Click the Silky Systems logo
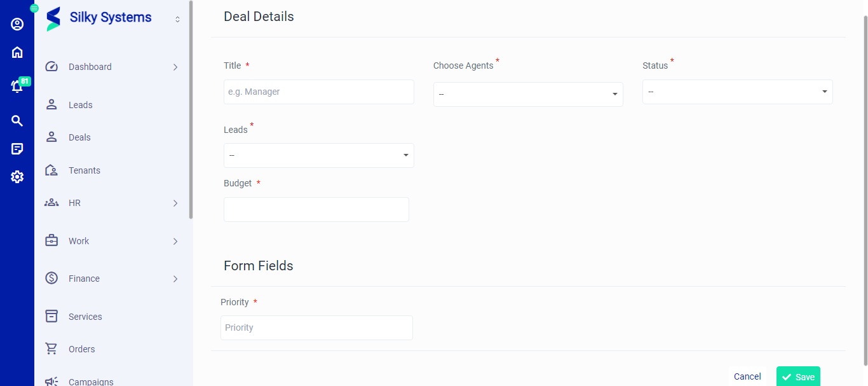Image resolution: width=868 pixels, height=386 pixels. [x=53, y=18]
